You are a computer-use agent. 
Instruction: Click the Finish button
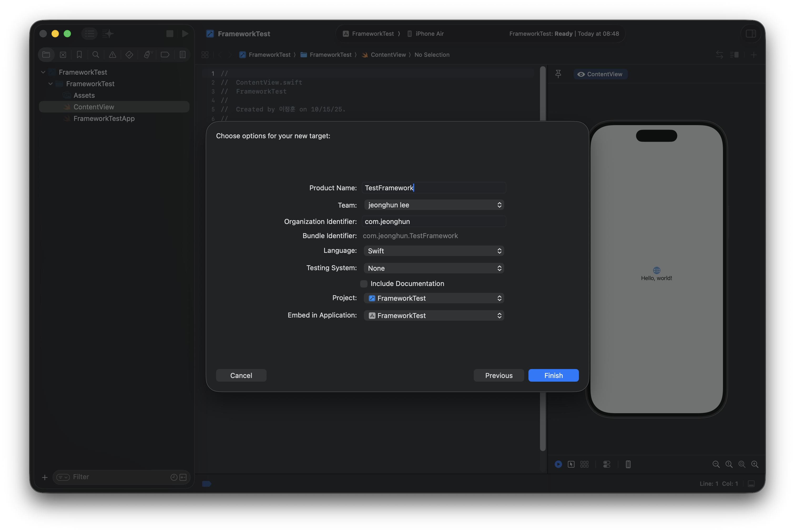click(x=553, y=375)
